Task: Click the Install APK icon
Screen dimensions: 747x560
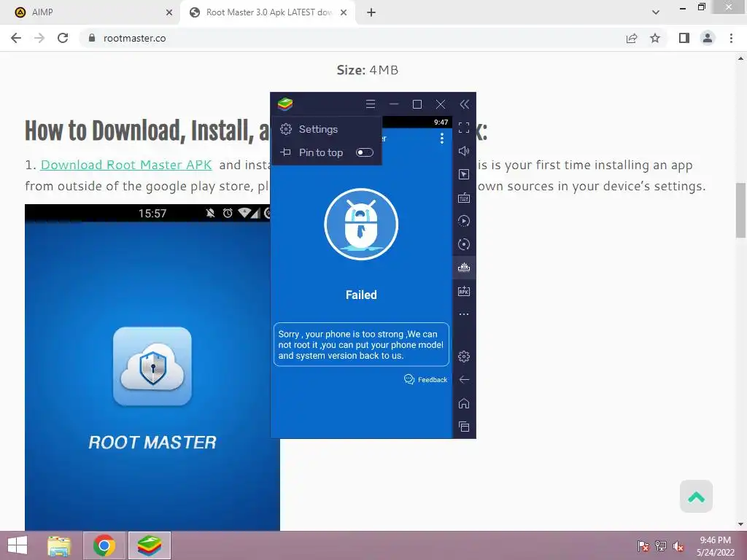Action: tap(464, 291)
